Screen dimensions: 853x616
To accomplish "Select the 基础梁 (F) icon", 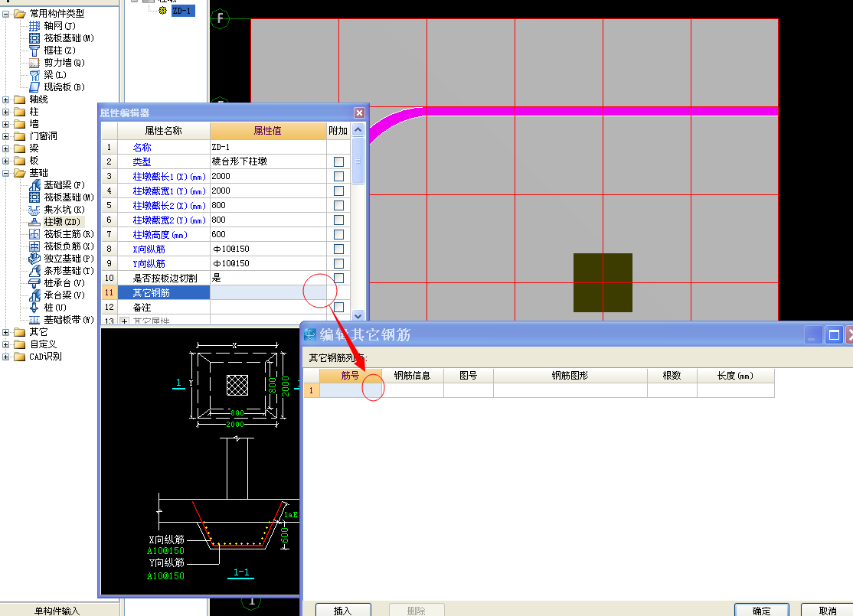I will coord(34,185).
